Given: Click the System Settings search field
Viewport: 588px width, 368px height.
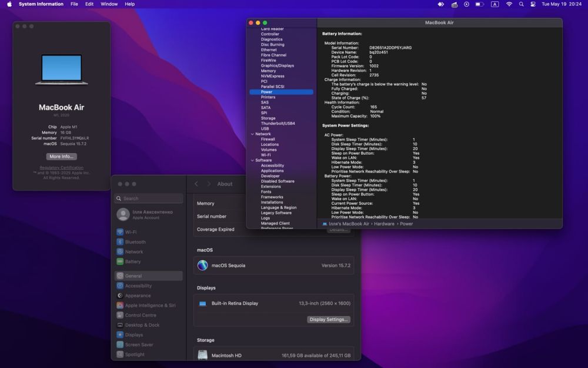Looking at the screenshot, I should point(149,198).
